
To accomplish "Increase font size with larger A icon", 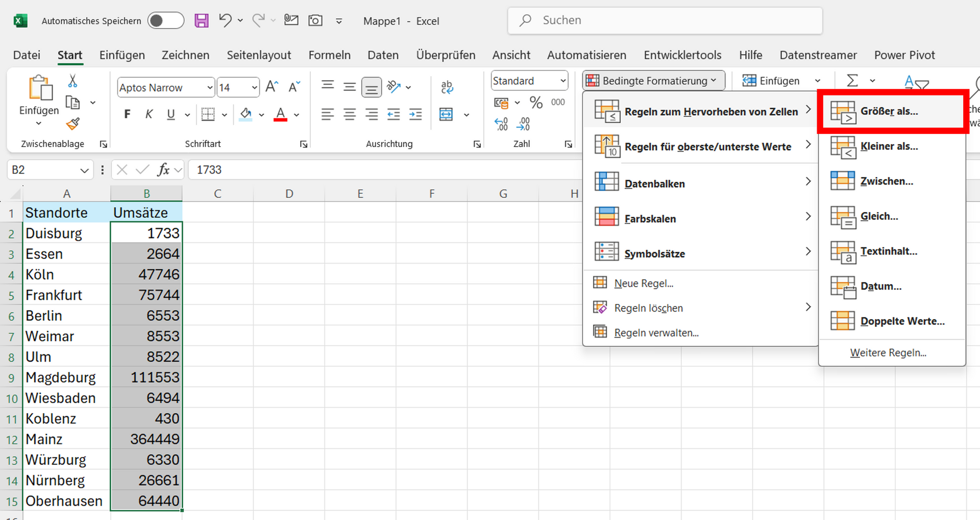I will tap(272, 87).
